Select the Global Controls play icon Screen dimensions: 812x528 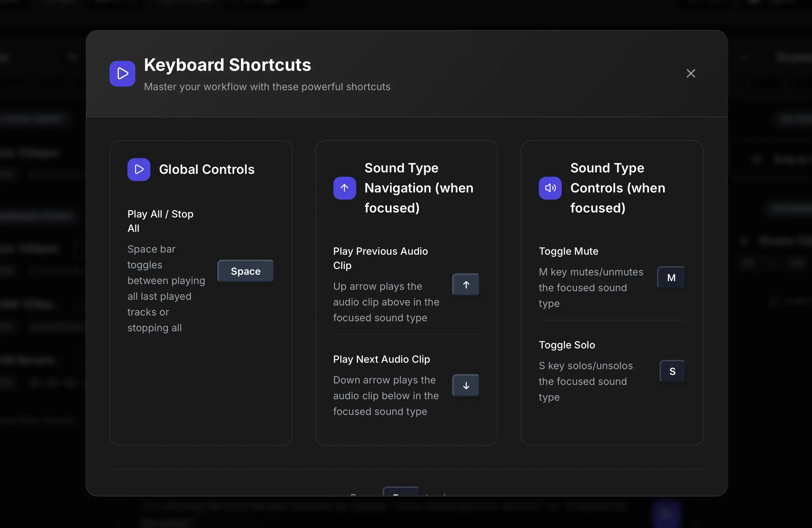(x=139, y=169)
